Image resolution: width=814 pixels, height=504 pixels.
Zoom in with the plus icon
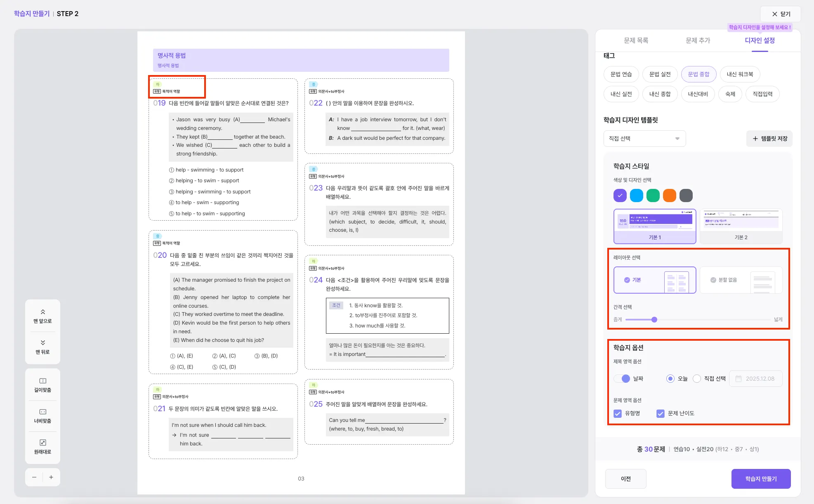pos(51,477)
